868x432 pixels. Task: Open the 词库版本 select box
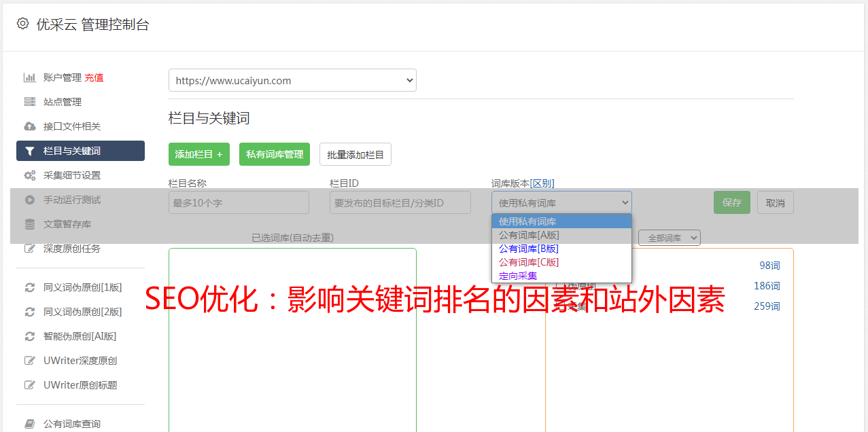click(561, 202)
